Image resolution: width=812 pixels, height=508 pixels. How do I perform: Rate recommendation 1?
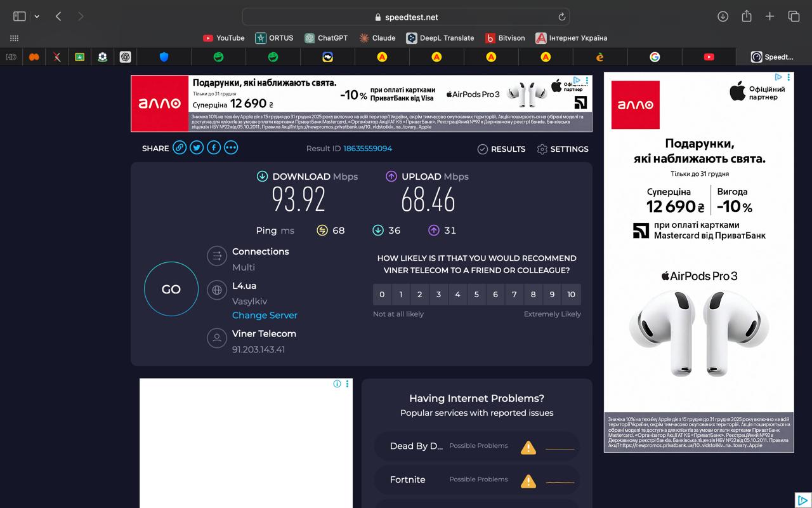click(401, 295)
